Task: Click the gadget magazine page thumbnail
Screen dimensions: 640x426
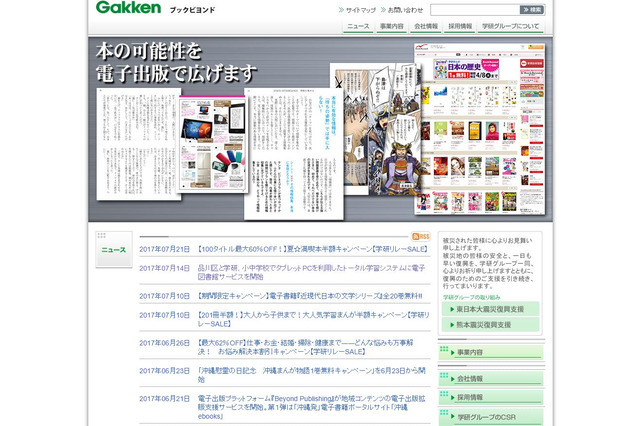Action: 212,145
